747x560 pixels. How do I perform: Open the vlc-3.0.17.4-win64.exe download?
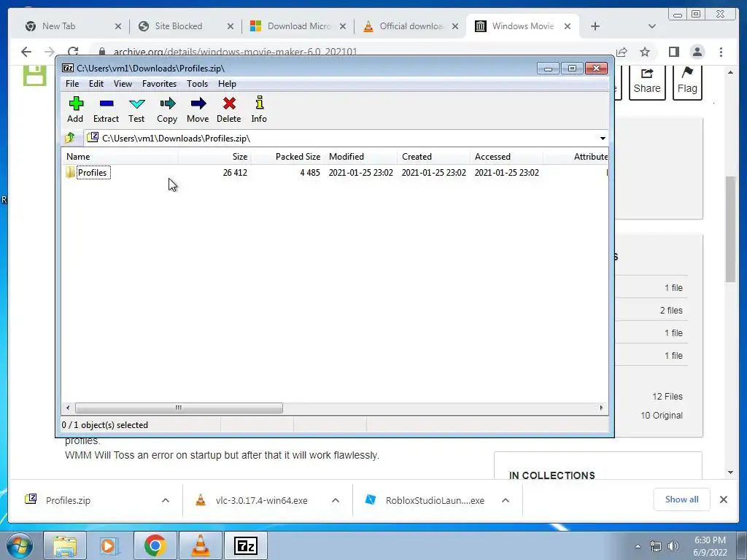pos(261,500)
